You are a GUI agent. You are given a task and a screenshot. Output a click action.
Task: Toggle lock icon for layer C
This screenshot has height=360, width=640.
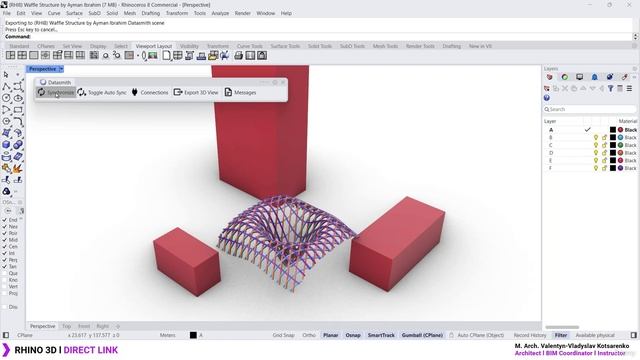point(604,145)
